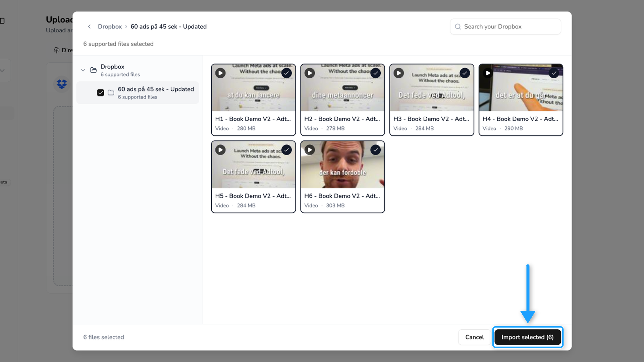This screenshot has width=644, height=362.
Task: Play the H5 - Book Demo V2 video preview
Action: pos(220,150)
